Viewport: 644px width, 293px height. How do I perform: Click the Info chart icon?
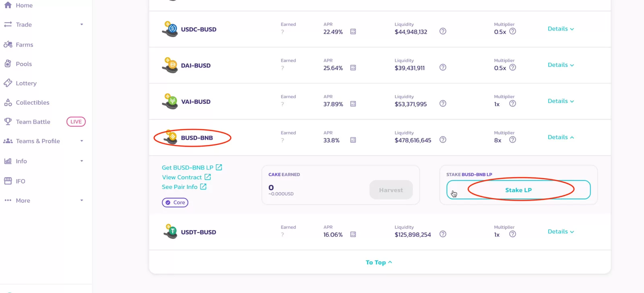(8, 161)
